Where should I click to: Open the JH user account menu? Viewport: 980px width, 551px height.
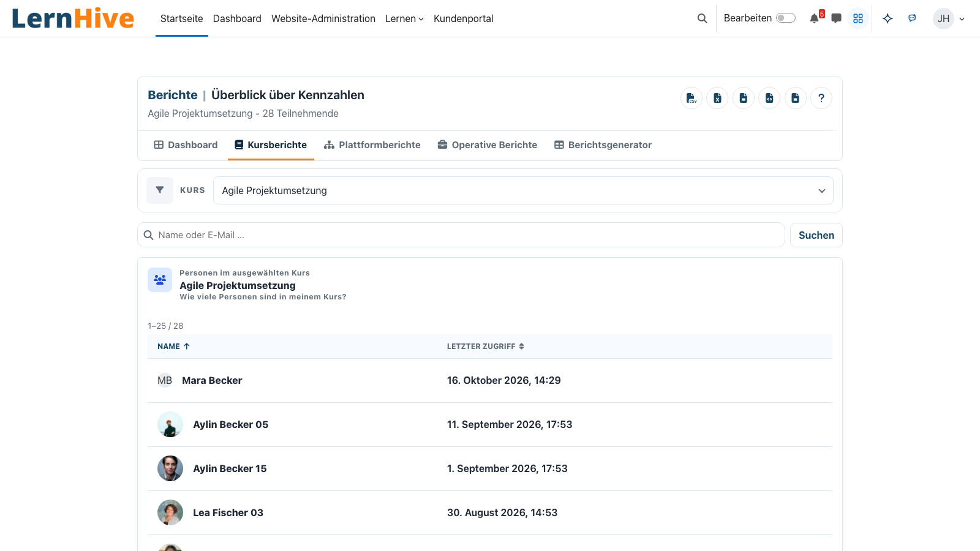coord(949,18)
